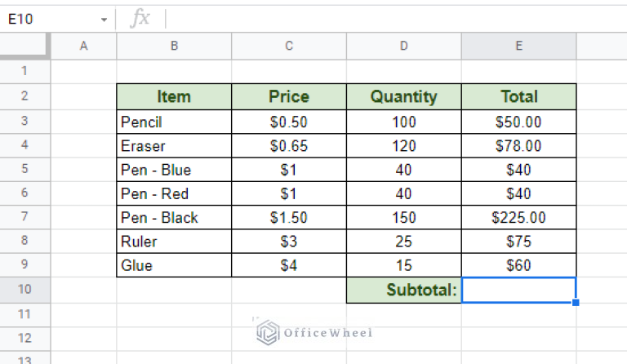
Task: Select the Subtotal label cell
Action: tap(404, 290)
